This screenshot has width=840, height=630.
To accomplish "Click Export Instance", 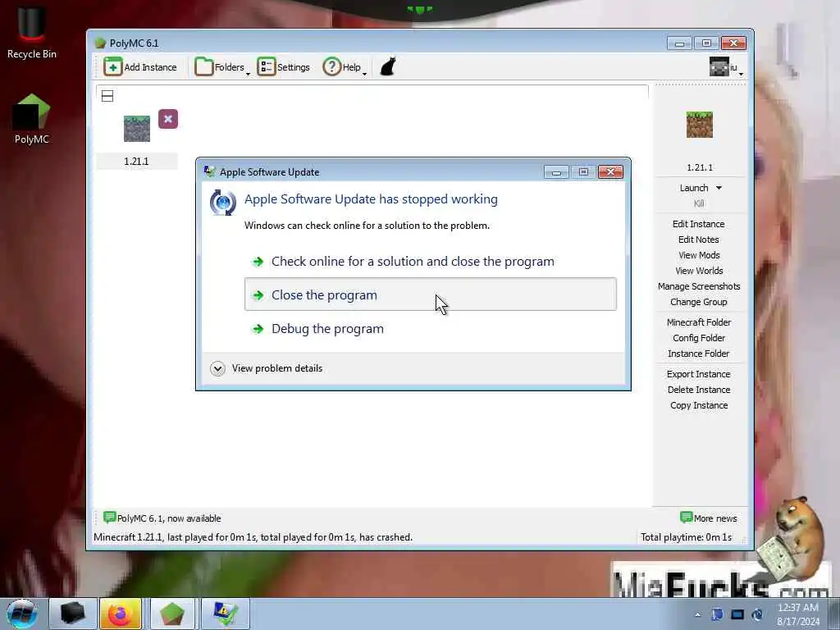I will (699, 374).
